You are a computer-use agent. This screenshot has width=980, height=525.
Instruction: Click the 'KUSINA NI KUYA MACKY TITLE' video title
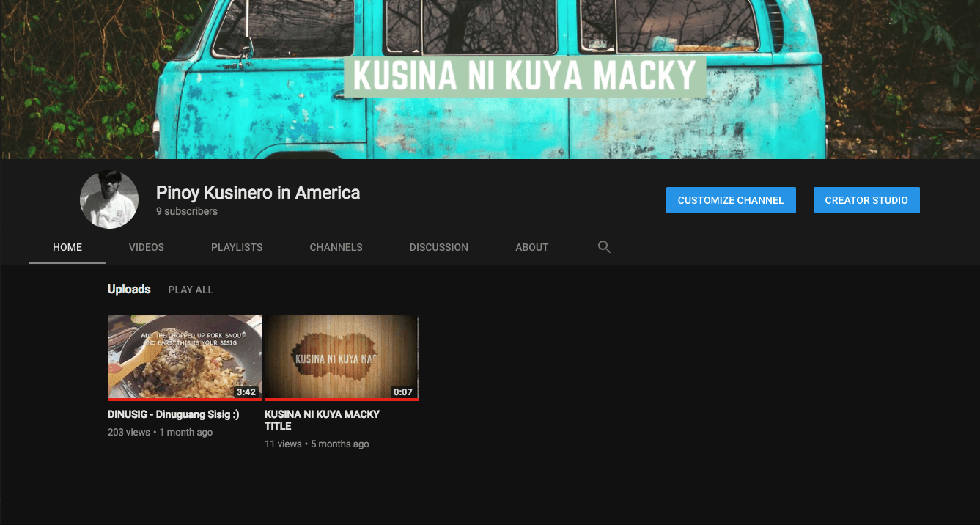322,419
